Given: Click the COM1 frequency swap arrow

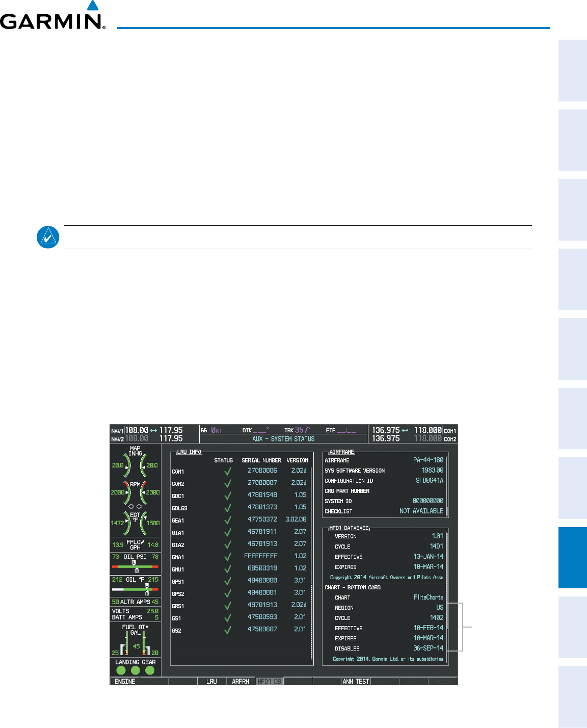Looking at the screenshot, I should [x=406, y=430].
